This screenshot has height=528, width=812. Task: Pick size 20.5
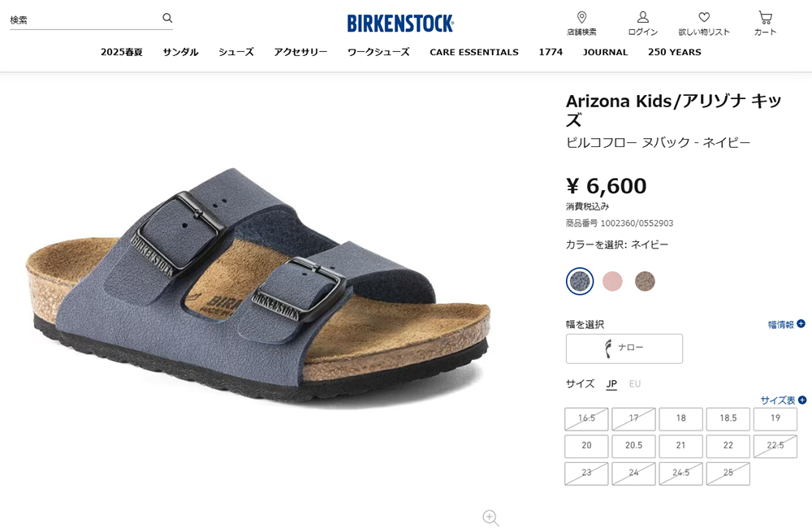[x=633, y=446]
